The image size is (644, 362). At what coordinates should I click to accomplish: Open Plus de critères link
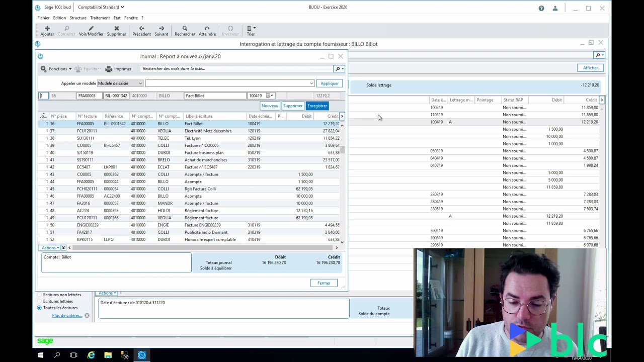pos(67,316)
